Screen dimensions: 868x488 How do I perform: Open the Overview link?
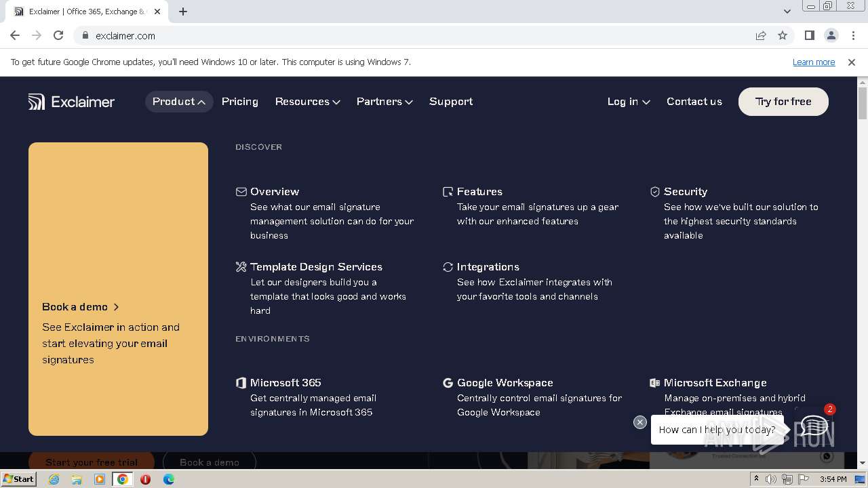coord(275,192)
